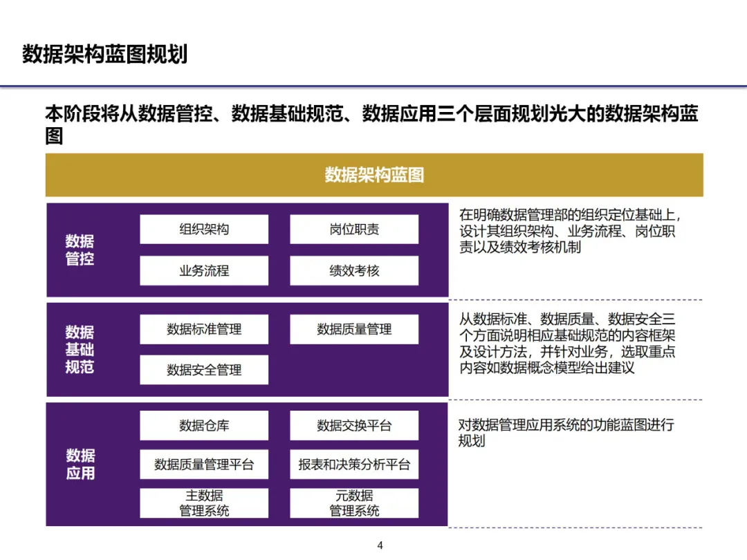Click the 组织架构 box

[204, 229]
